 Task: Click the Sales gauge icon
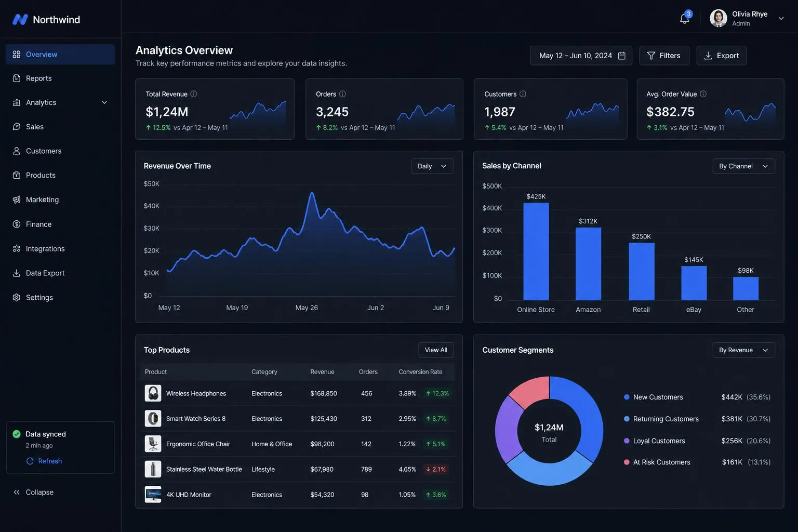17,127
